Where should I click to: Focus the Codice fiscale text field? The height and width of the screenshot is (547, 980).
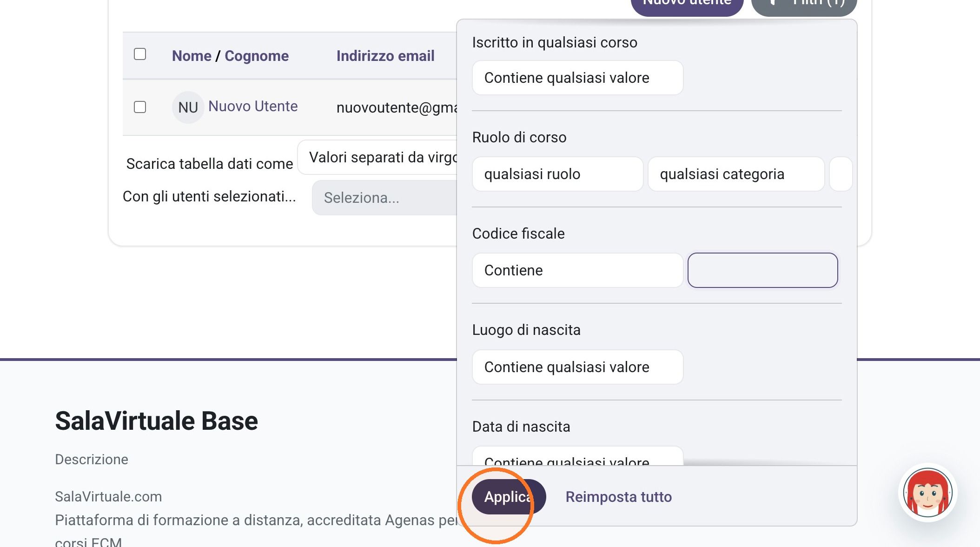tap(762, 270)
